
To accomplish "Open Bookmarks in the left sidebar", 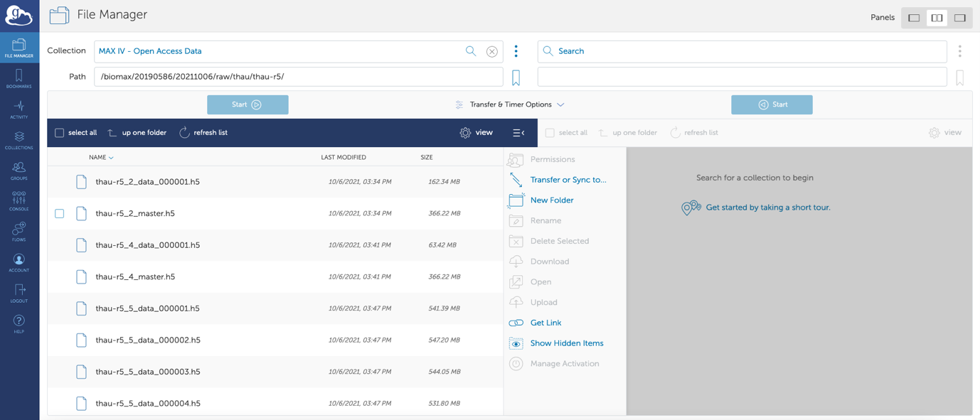I will 18,78.
